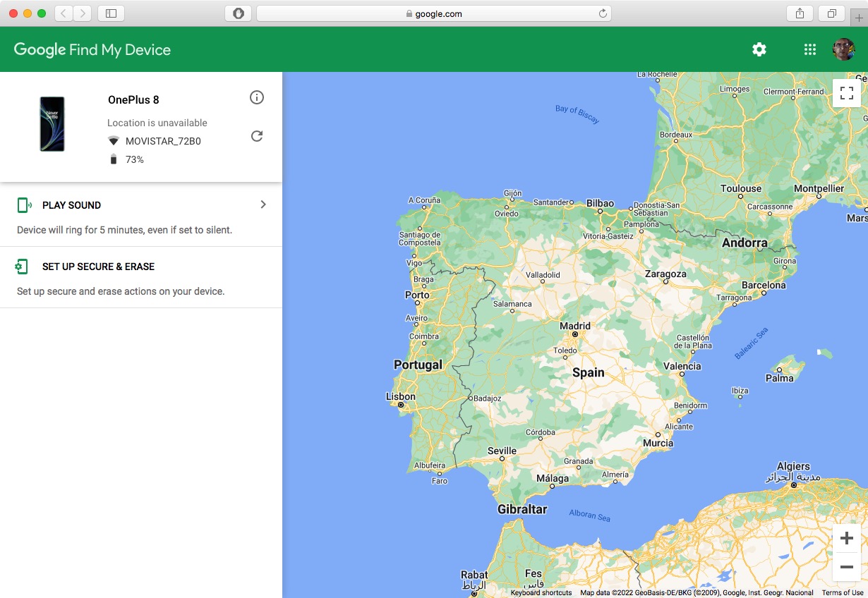Zoom in on the map

tap(847, 539)
